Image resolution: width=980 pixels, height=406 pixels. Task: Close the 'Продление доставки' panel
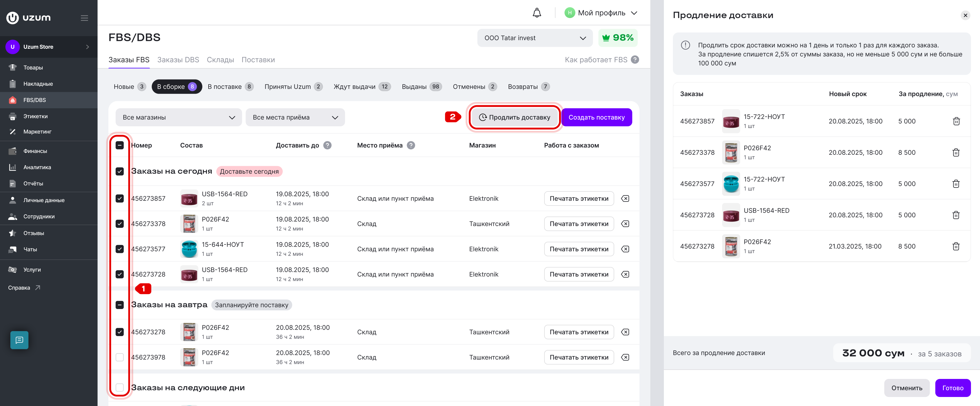(x=965, y=15)
